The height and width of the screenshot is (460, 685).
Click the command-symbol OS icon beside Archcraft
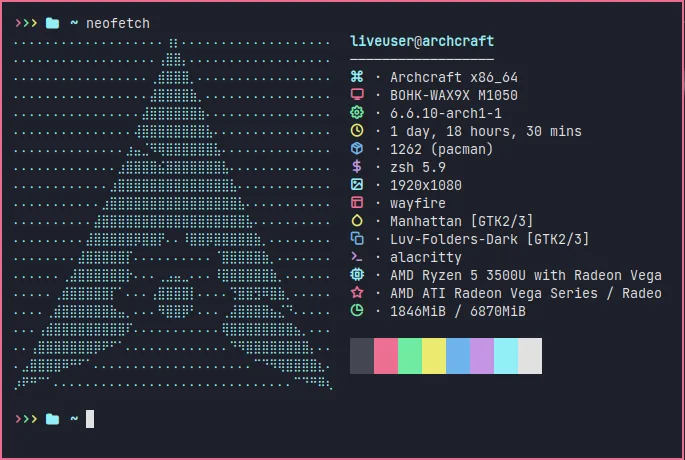[x=357, y=76]
